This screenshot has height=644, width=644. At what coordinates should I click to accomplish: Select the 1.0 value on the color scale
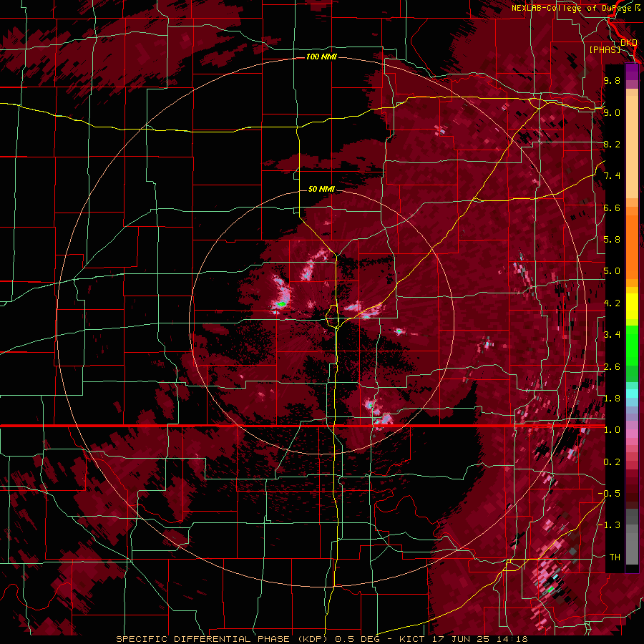[x=612, y=430]
